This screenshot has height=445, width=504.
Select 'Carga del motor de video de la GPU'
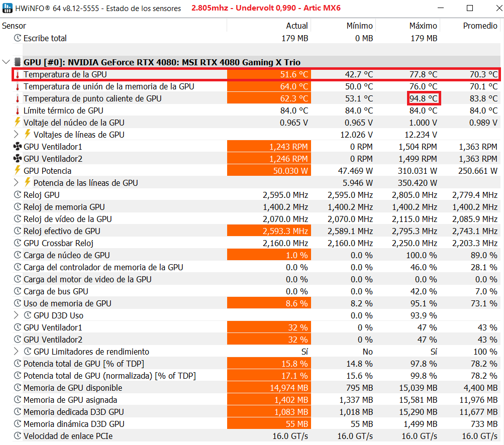point(87,280)
